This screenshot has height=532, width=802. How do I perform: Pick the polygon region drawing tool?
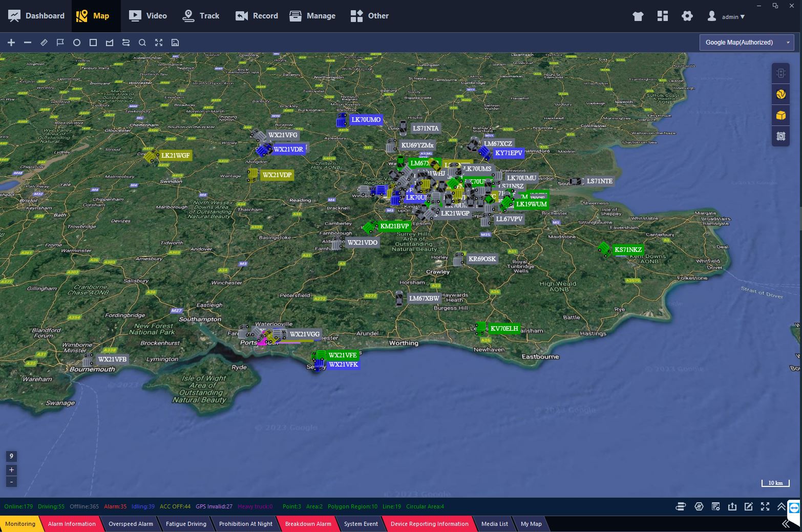coord(110,42)
